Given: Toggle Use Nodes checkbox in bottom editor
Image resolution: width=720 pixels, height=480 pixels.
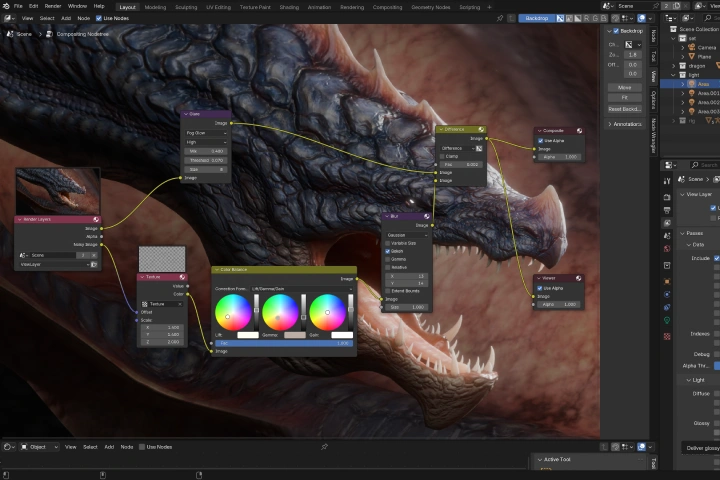Looking at the screenshot, I should (x=142, y=446).
